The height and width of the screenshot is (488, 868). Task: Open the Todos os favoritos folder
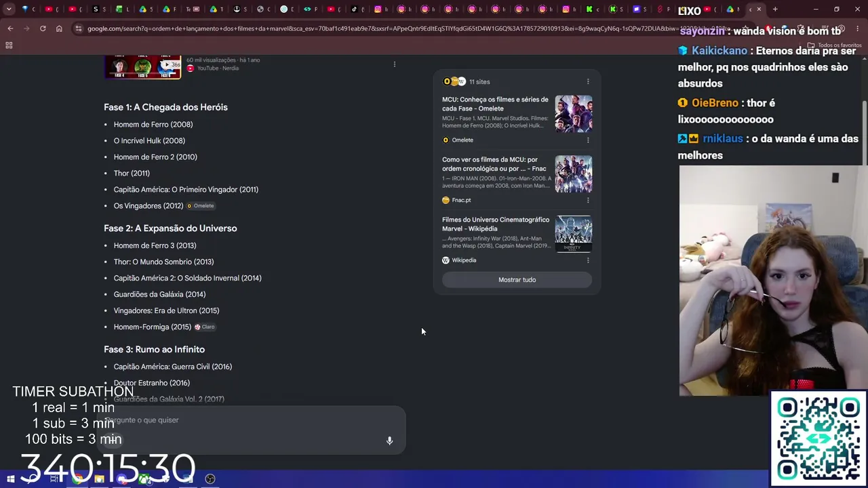[x=834, y=45]
